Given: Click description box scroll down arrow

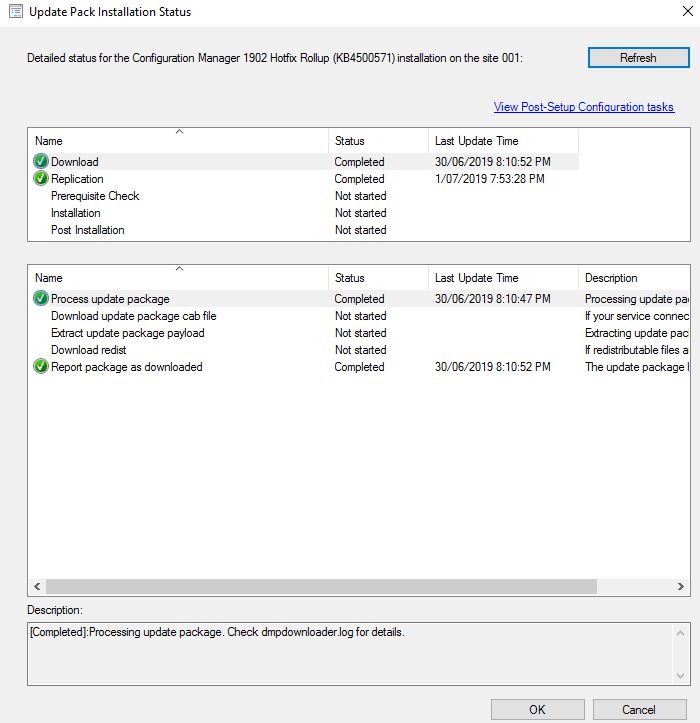Looking at the screenshot, I should [x=680, y=676].
